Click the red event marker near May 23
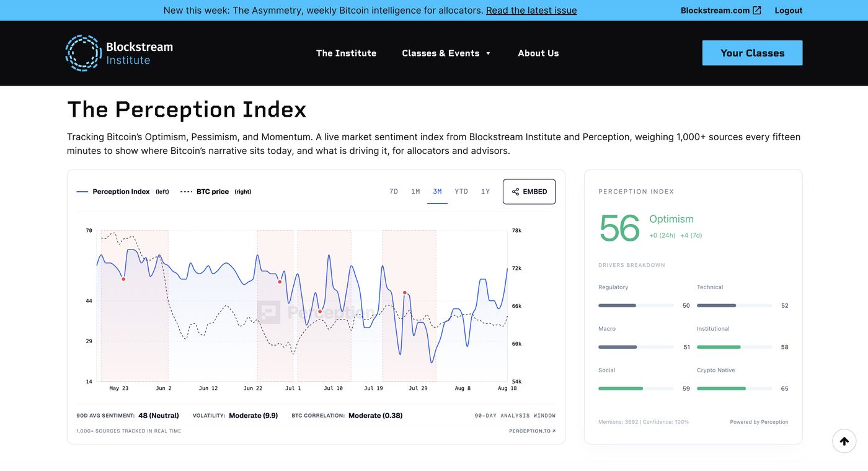Viewport: 868px width, 471px height. click(123, 279)
